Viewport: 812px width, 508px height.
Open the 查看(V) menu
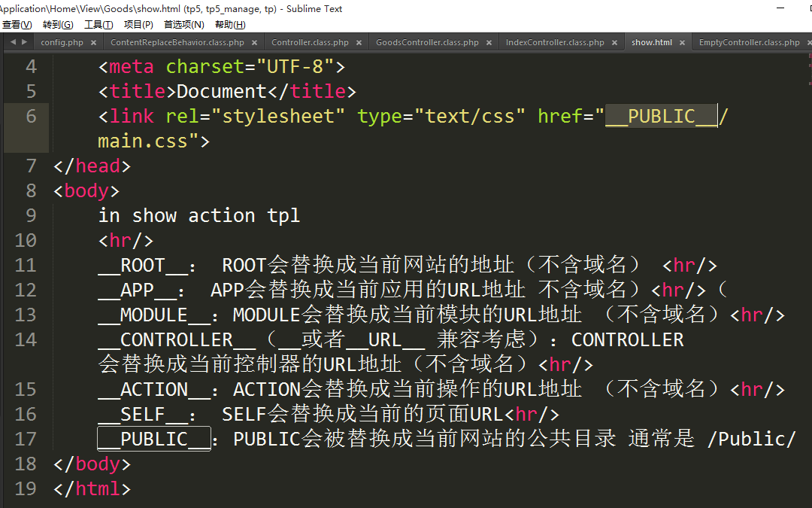pyautogui.click(x=17, y=25)
